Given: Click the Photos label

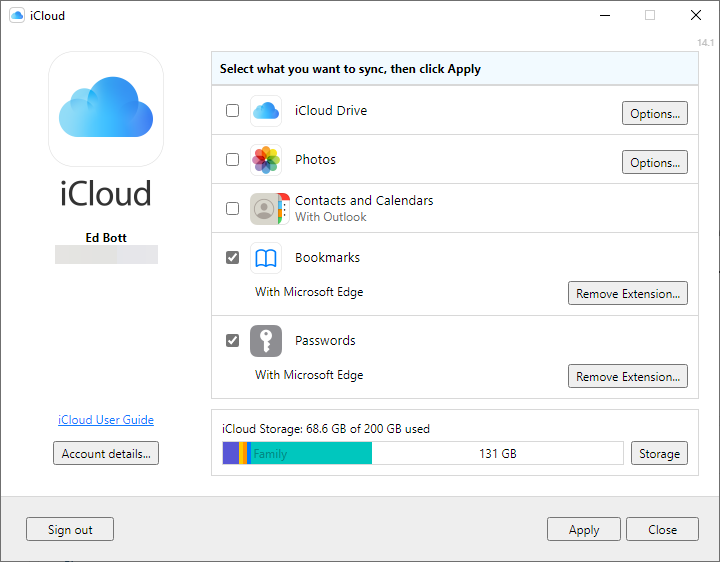Looking at the screenshot, I should (x=315, y=160).
